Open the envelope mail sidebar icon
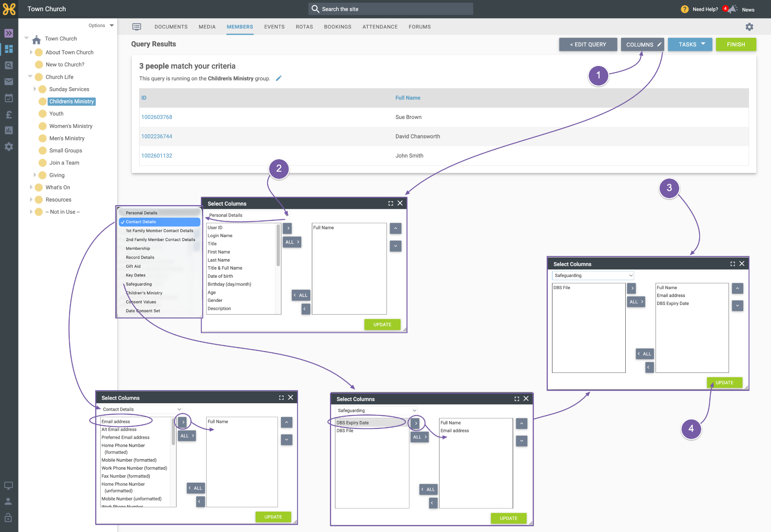This screenshot has height=532, width=771. click(x=8, y=81)
